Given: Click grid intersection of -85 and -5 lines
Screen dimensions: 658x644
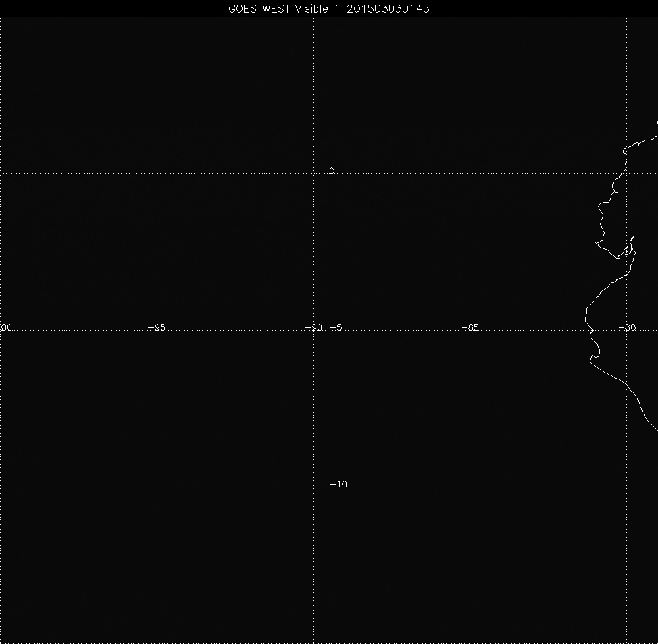Looking at the screenshot, I should tap(470, 331).
